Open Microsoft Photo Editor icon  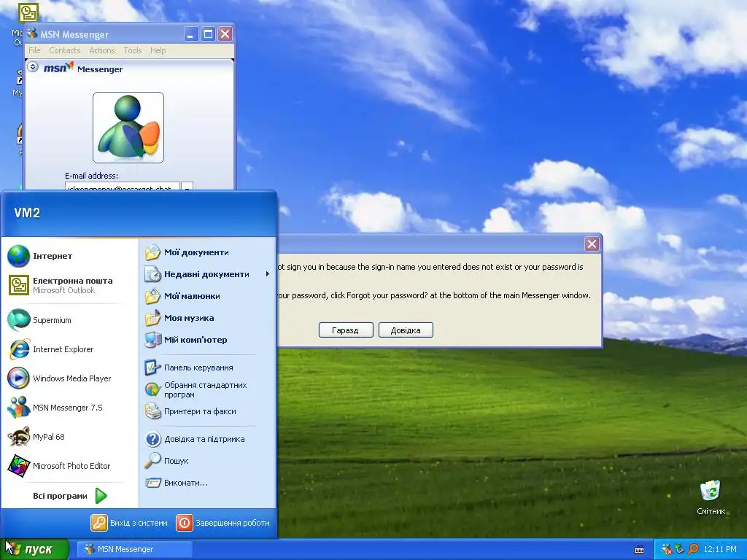(18, 466)
